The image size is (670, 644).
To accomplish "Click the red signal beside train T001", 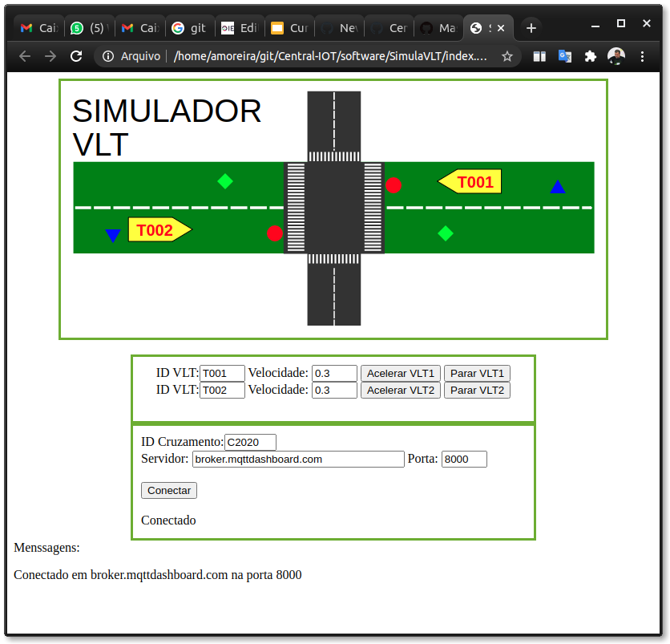I will [x=394, y=185].
